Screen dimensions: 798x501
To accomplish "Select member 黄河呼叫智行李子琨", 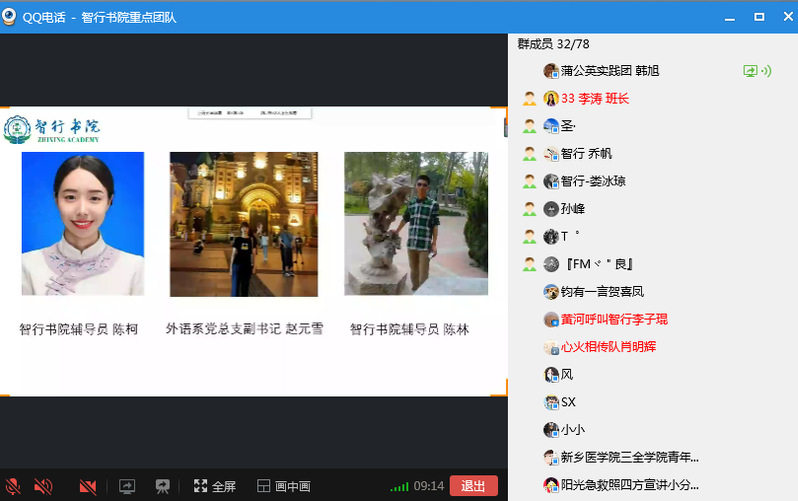I will click(x=613, y=319).
